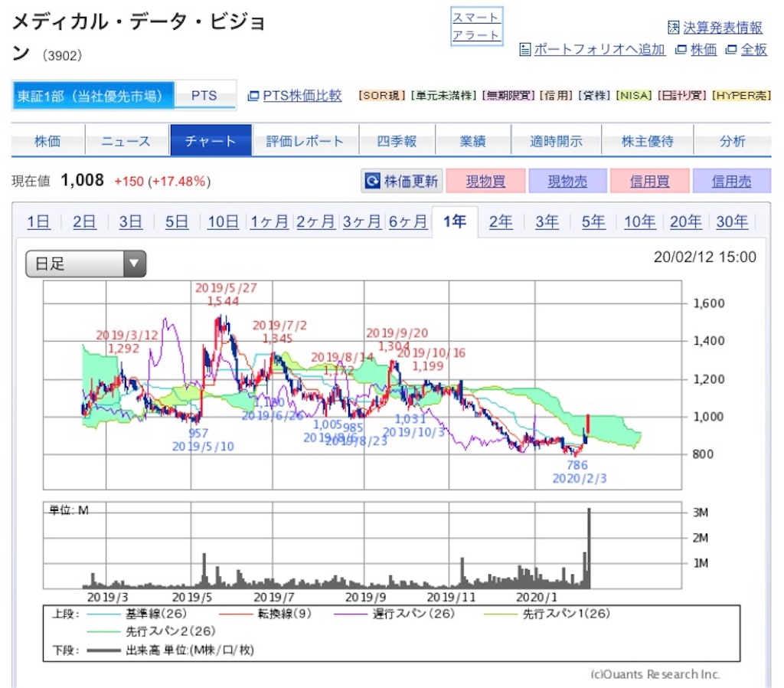The height and width of the screenshot is (688, 784).
Task: Select the 30年 chart period
Action: (732, 221)
